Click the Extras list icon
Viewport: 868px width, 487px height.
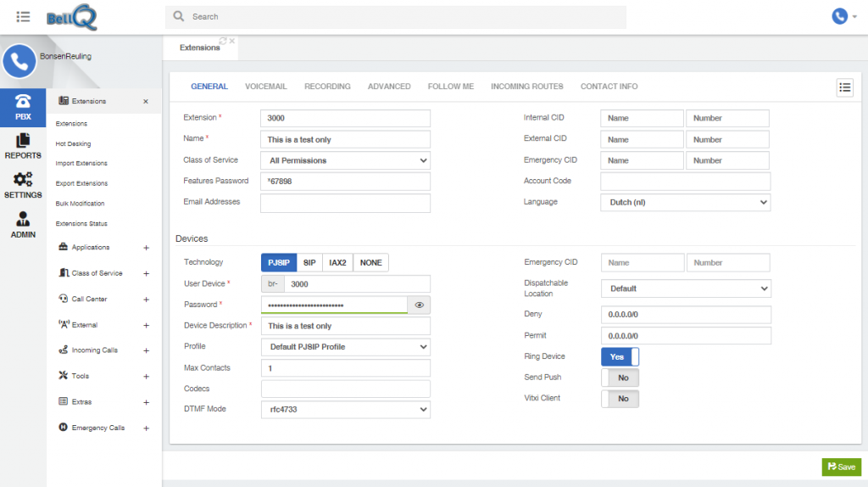63,401
